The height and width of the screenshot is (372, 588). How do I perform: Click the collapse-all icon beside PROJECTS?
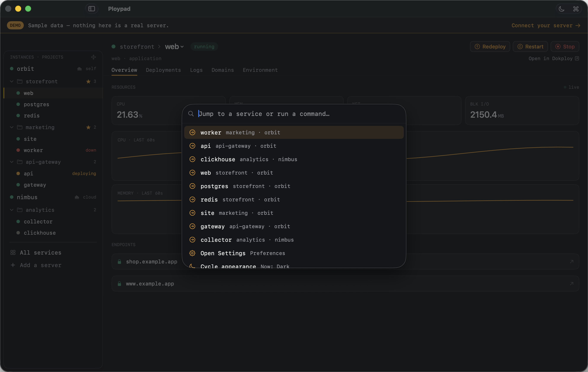(x=94, y=57)
